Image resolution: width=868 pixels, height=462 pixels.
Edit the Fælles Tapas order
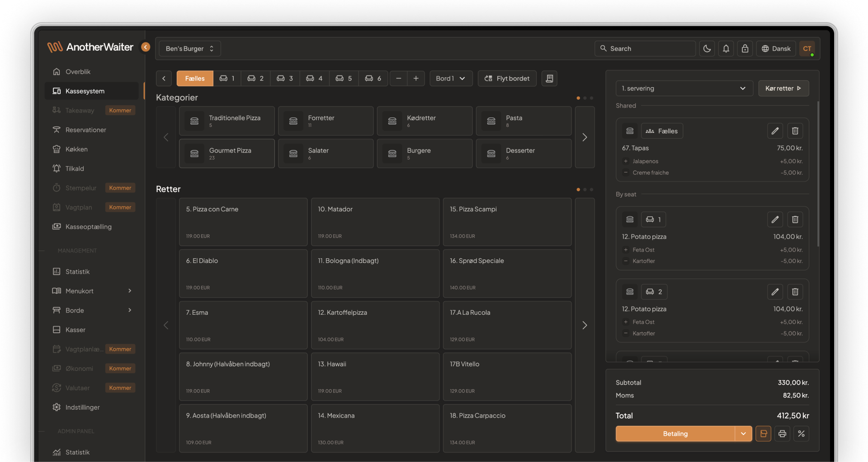[x=775, y=131]
